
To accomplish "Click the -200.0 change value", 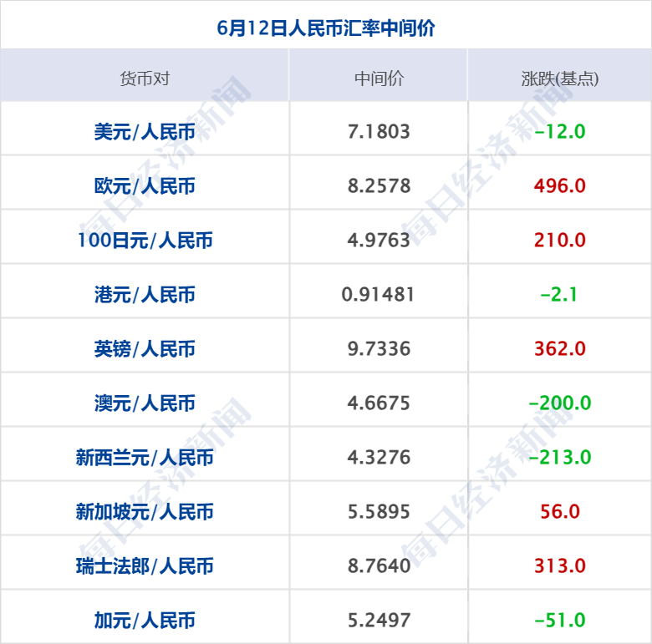I will [560, 403].
